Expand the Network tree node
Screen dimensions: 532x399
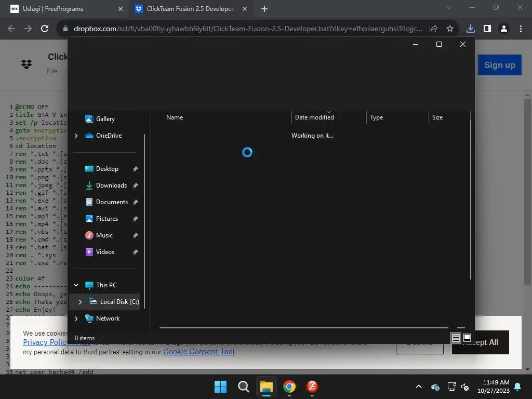coord(76,318)
